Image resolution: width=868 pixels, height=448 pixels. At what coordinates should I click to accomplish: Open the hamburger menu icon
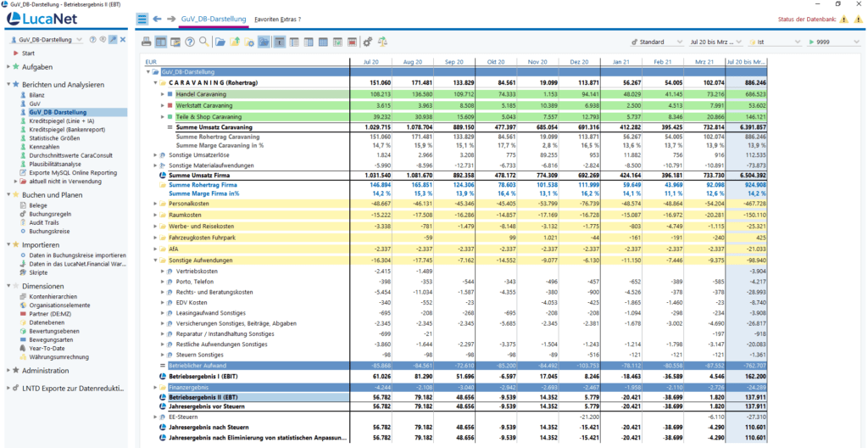tap(142, 19)
